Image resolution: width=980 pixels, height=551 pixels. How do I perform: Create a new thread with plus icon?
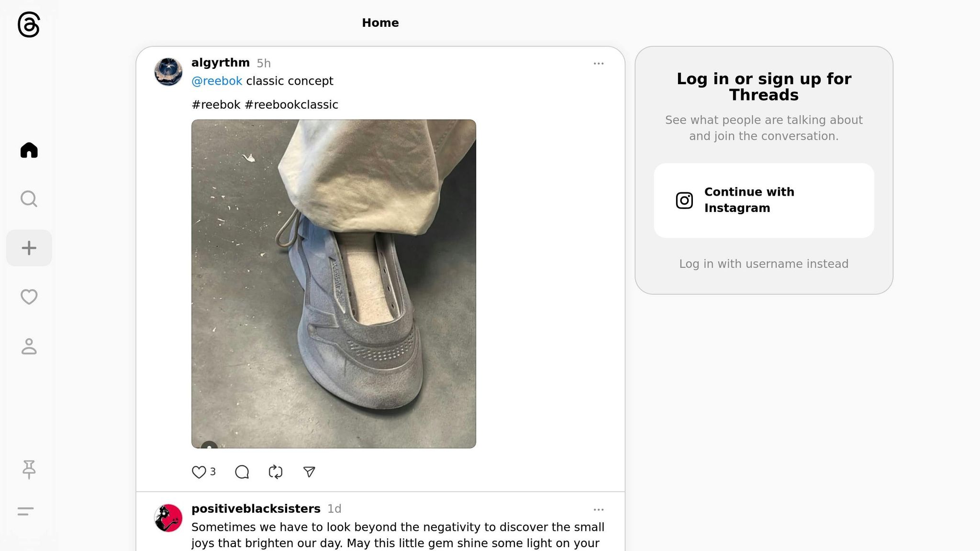[x=29, y=248]
